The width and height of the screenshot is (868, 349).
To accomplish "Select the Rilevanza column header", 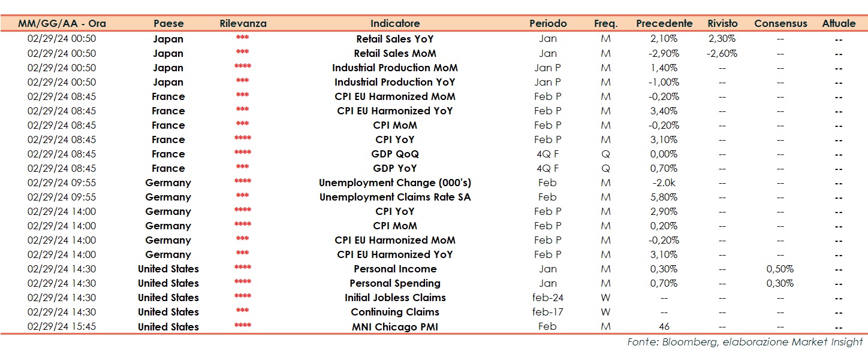I will click(243, 24).
